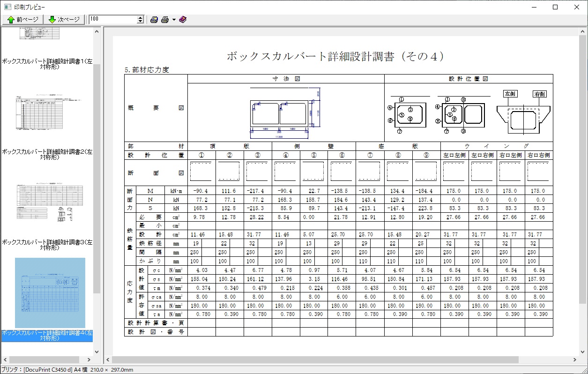Decrease zoom with the spinner down arrow

click(x=140, y=22)
